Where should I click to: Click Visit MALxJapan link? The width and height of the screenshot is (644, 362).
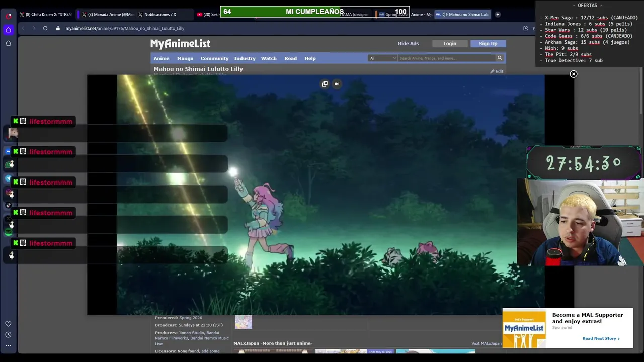[x=486, y=344]
